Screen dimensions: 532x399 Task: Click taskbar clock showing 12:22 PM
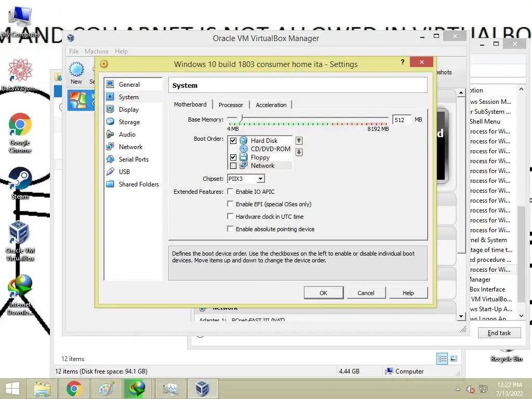(509, 389)
